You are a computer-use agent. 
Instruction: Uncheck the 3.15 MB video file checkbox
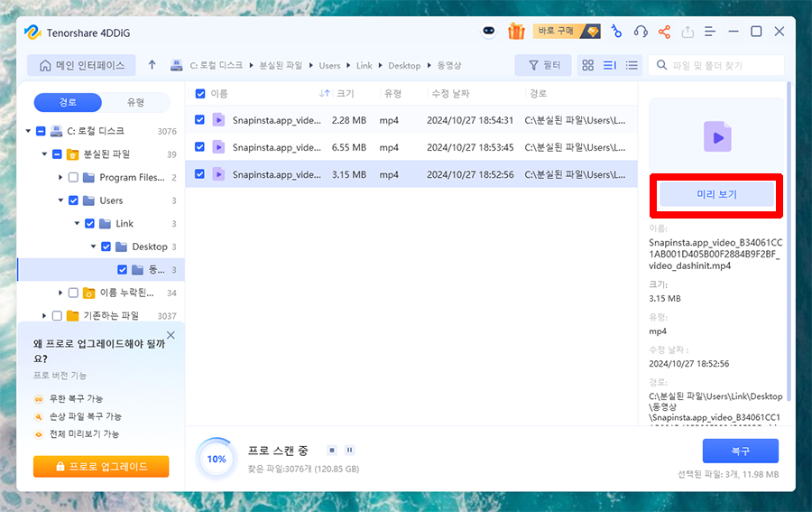pos(199,174)
